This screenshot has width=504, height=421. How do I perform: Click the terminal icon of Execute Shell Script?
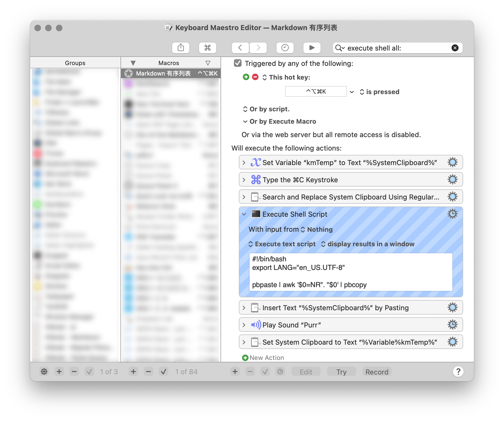click(x=256, y=214)
